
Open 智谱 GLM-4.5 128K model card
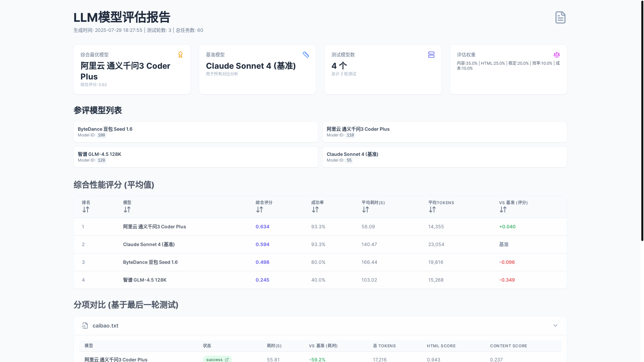click(196, 157)
